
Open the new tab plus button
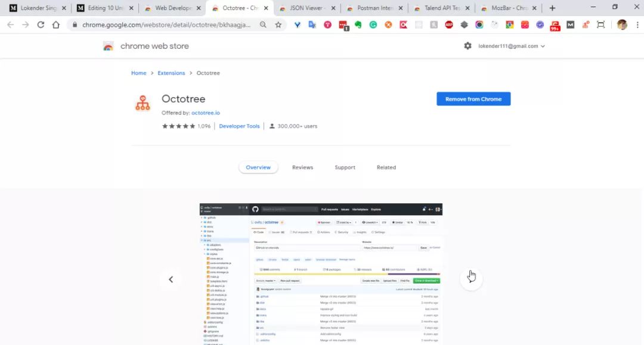tap(552, 8)
